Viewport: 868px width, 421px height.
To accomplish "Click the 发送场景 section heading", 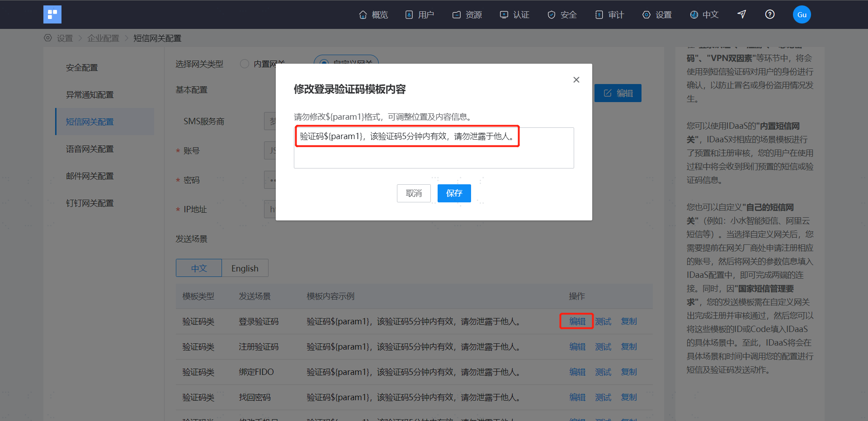I will click(192, 239).
